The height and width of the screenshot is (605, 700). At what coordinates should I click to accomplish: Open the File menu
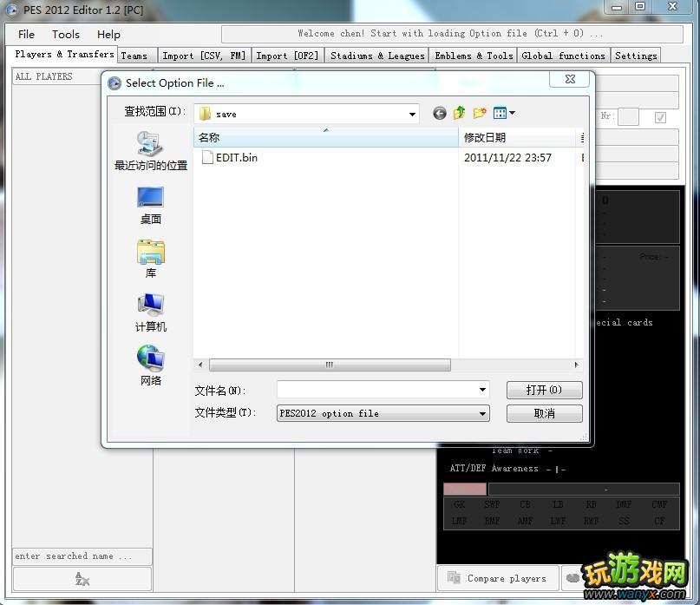tap(26, 35)
